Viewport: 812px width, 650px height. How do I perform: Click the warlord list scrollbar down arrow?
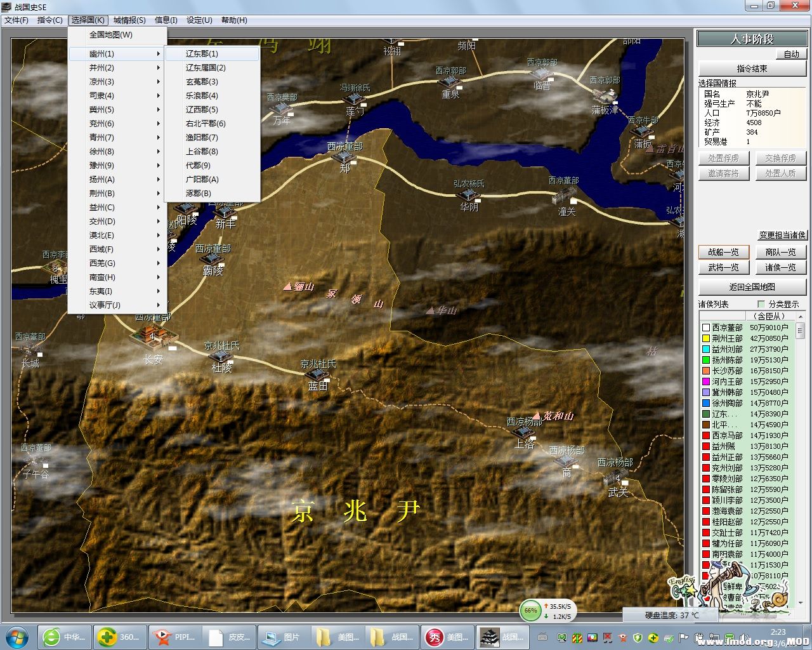[x=801, y=602]
